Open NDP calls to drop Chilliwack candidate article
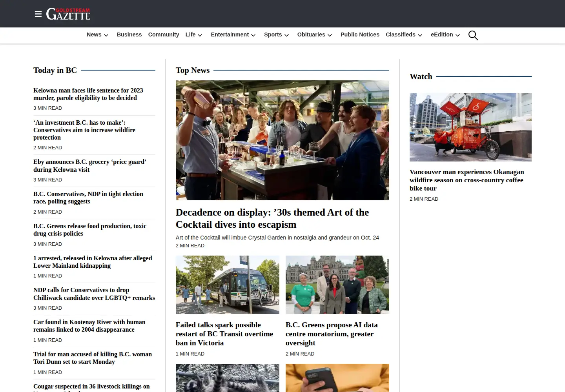565x392 pixels. (x=94, y=294)
